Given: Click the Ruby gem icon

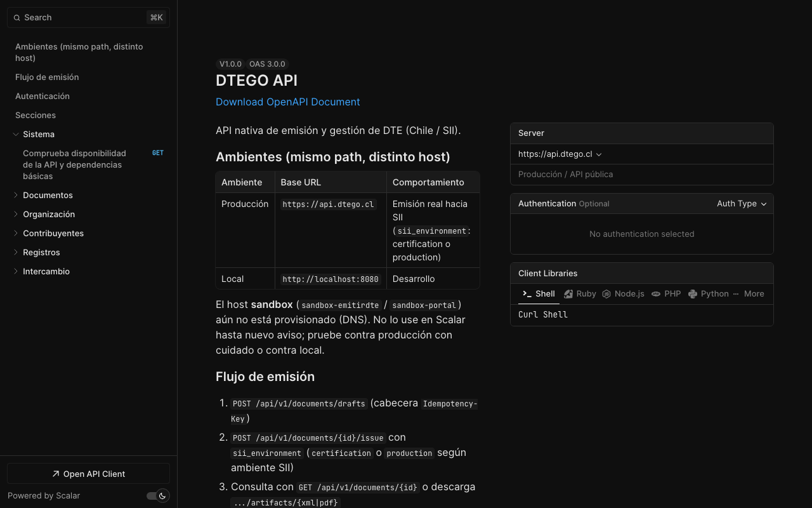Looking at the screenshot, I should coord(568,294).
